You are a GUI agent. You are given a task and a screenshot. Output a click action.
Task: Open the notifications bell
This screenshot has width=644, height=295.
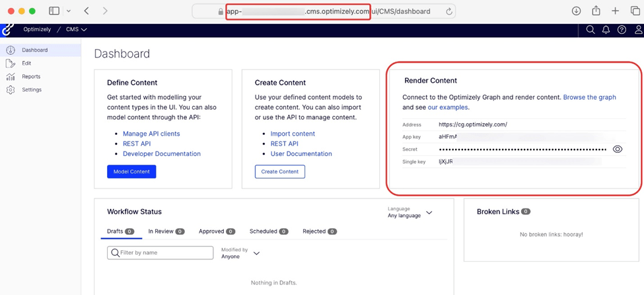pos(606,30)
